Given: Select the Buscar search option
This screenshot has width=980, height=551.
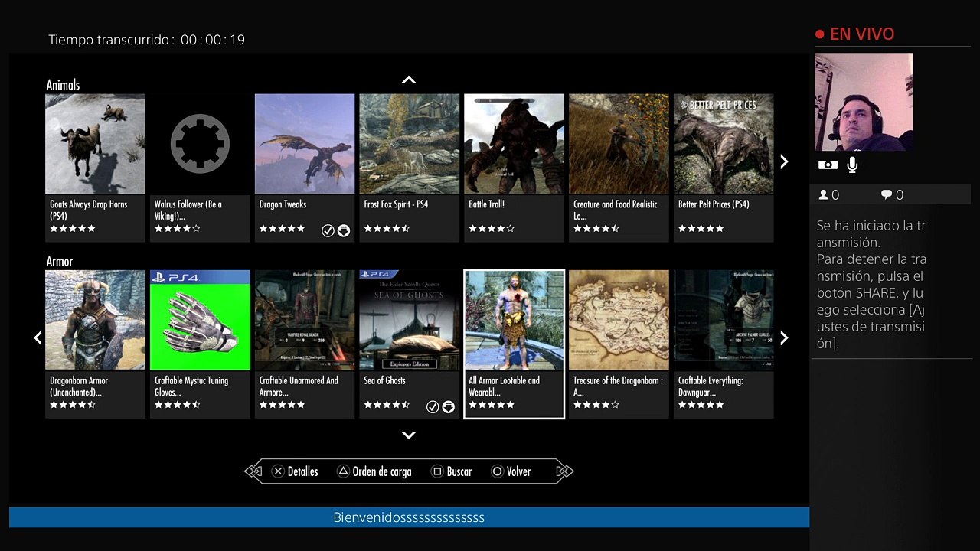Looking at the screenshot, I should point(459,471).
